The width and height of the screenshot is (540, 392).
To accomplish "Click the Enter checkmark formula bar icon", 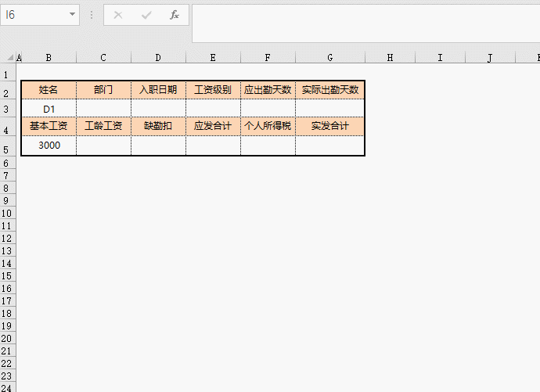I will coord(146,15).
